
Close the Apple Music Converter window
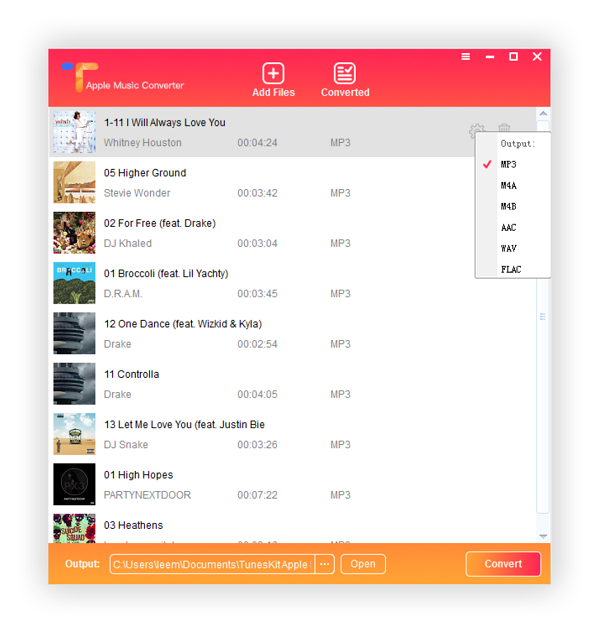coord(537,57)
